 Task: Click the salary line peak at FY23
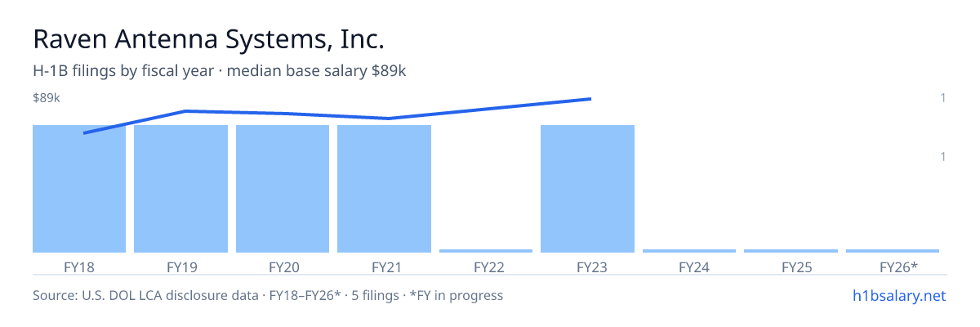click(x=590, y=99)
